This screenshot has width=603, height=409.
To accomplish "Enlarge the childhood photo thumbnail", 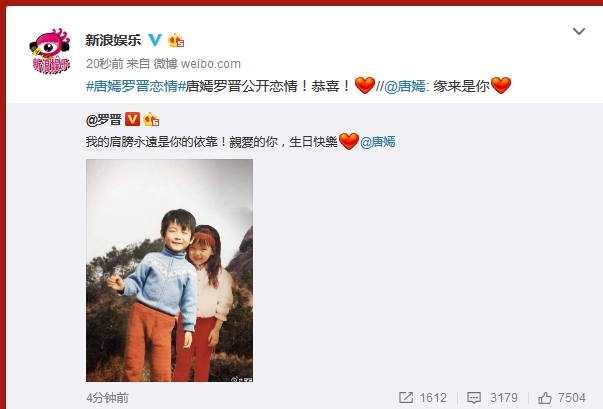I will [x=170, y=270].
